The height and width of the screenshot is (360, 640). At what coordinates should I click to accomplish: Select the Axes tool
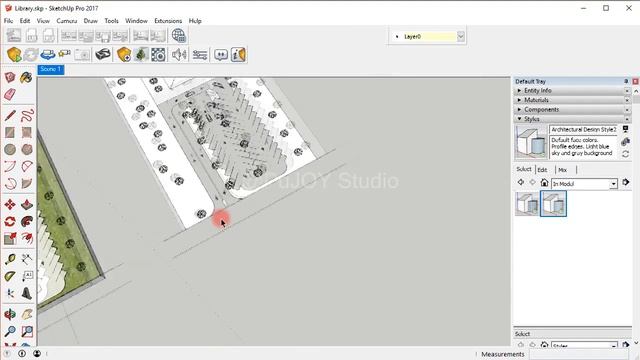[10, 293]
